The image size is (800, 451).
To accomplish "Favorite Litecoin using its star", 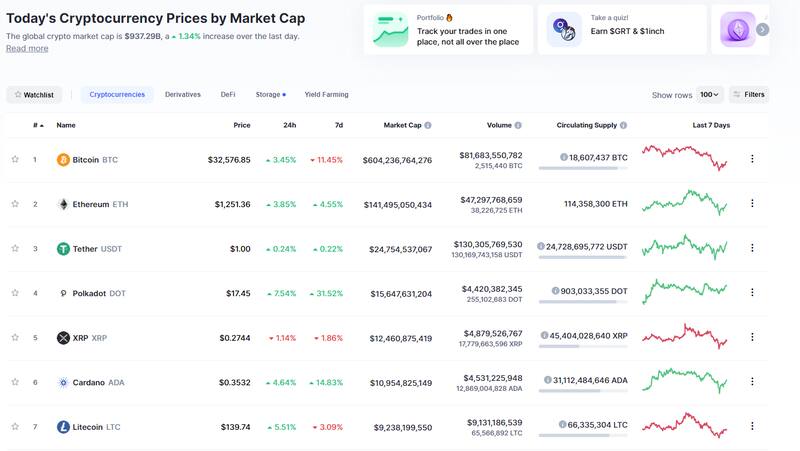I will [x=15, y=427].
